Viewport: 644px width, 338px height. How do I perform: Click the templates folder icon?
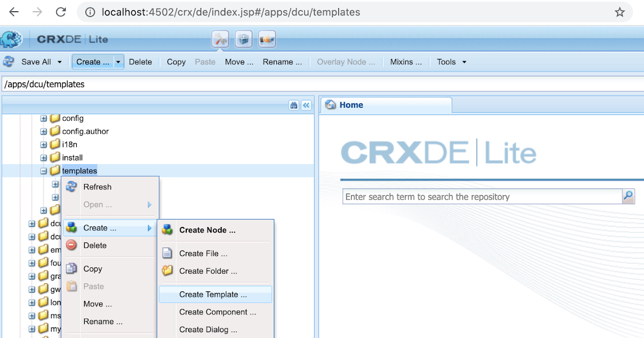pos(55,171)
